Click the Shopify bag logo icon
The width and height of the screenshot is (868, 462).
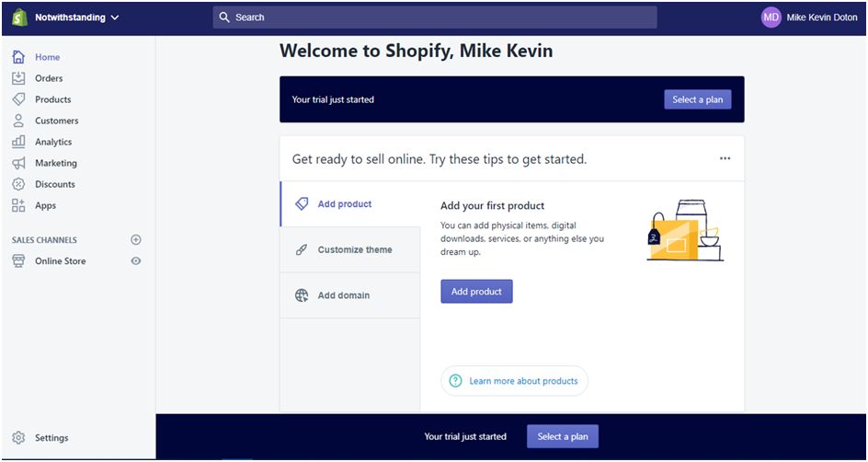(19, 17)
